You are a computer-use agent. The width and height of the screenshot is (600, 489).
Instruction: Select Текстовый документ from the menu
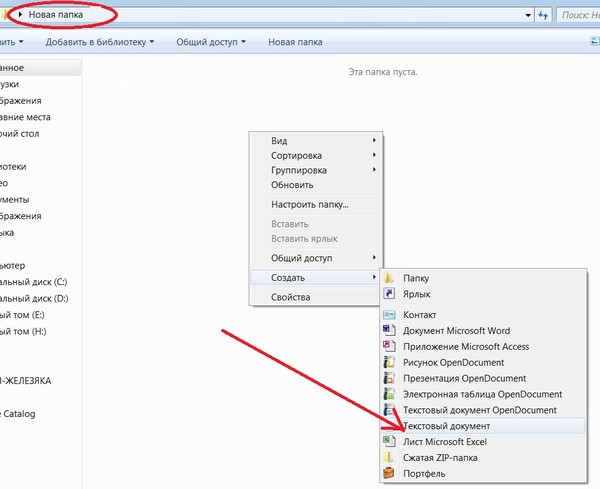pyautogui.click(x=447, y=426)
